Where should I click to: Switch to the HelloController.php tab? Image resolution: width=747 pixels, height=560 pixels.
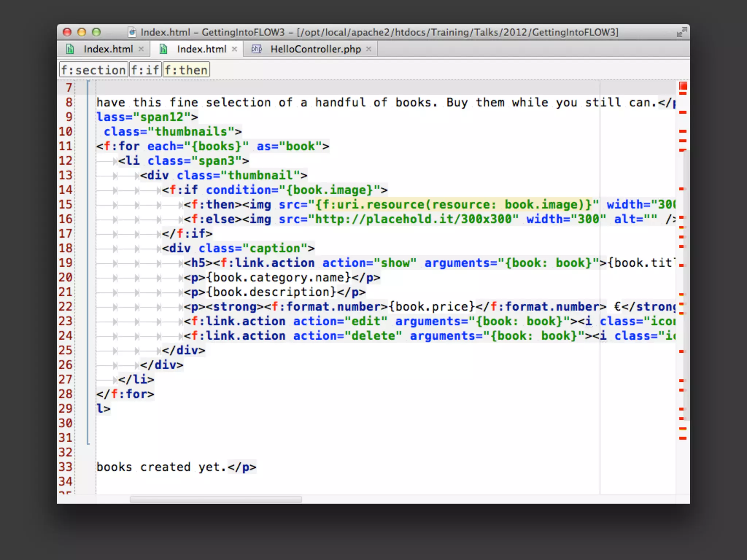pyautogui.click(x=315, y=49)
